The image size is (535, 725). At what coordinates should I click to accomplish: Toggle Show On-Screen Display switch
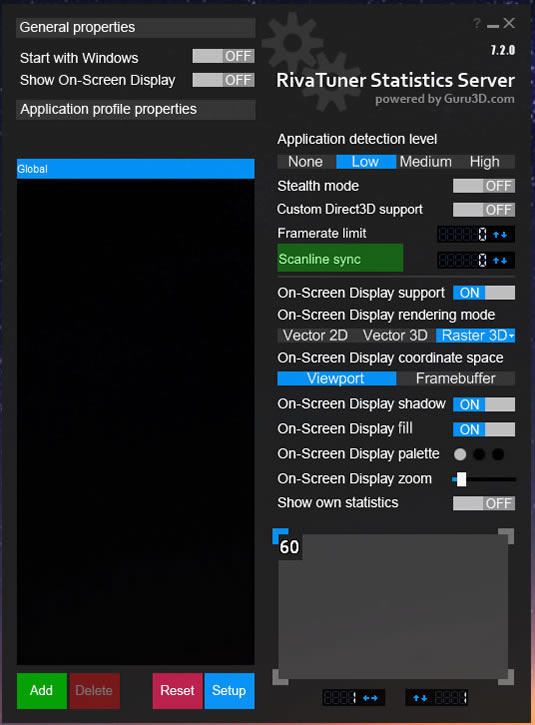223,80
